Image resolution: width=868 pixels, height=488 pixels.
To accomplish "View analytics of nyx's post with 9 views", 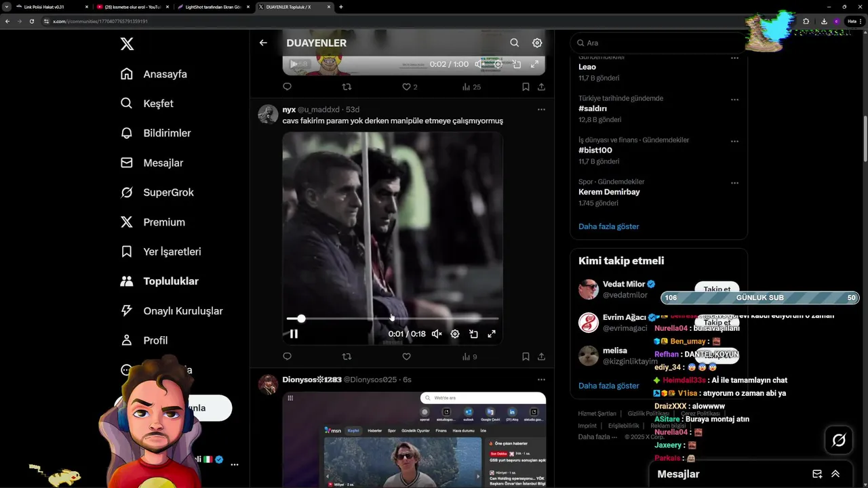I will click(469, 357).
